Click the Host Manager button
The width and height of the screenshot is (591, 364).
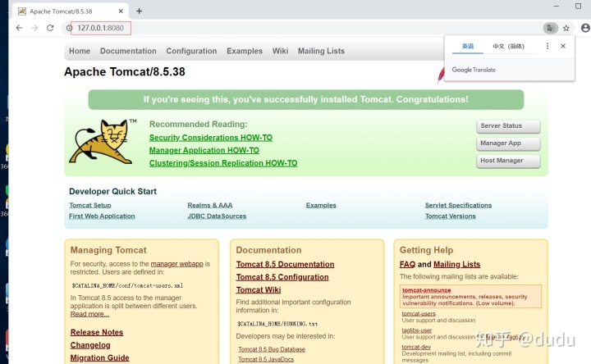[x=508, y=161]
